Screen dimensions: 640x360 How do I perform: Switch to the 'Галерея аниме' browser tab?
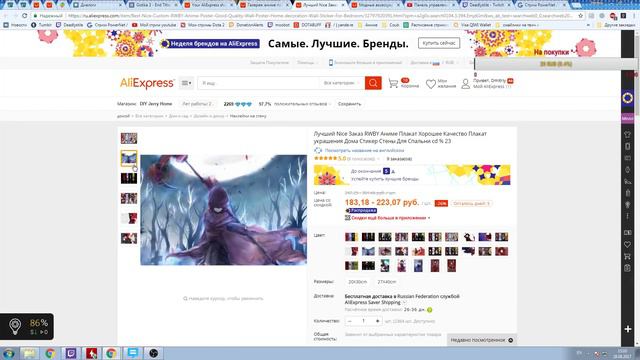click(x=263, y=5)
